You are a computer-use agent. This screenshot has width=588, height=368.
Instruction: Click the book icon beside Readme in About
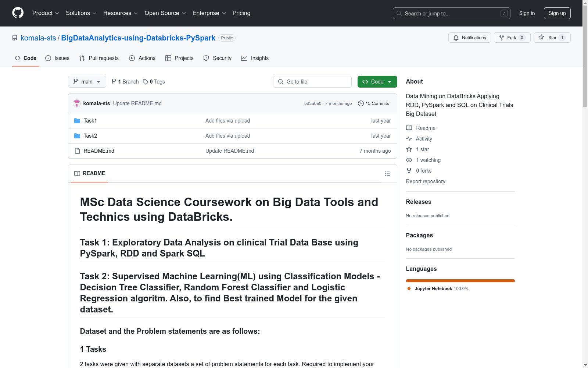click(x=409, y=128)
